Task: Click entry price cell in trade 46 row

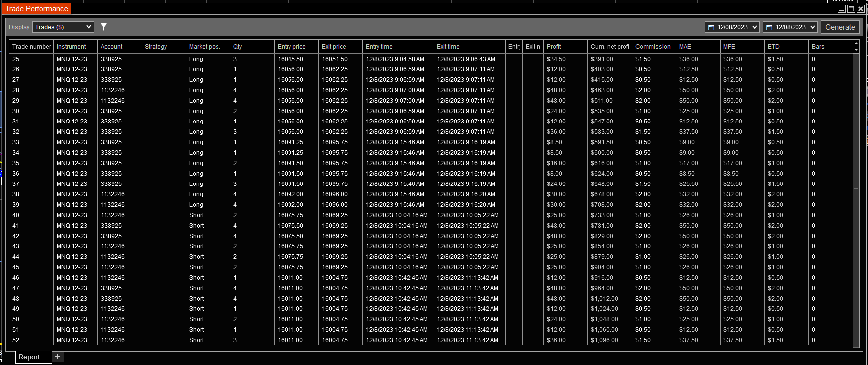Action: [296, 278]
